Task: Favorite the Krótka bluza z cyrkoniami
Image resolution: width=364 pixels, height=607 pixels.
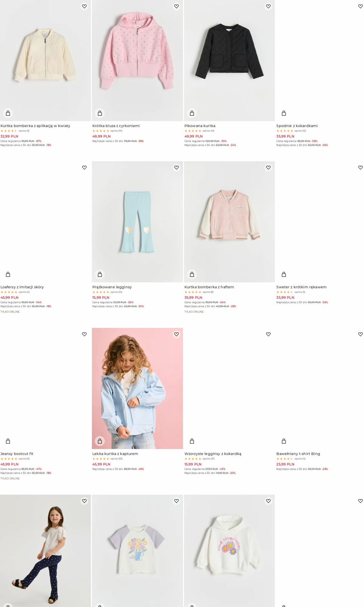Action: 176,6
